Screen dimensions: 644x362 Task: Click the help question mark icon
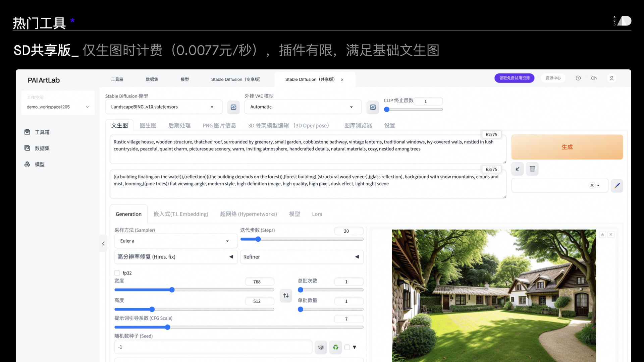tap(578, 78)
